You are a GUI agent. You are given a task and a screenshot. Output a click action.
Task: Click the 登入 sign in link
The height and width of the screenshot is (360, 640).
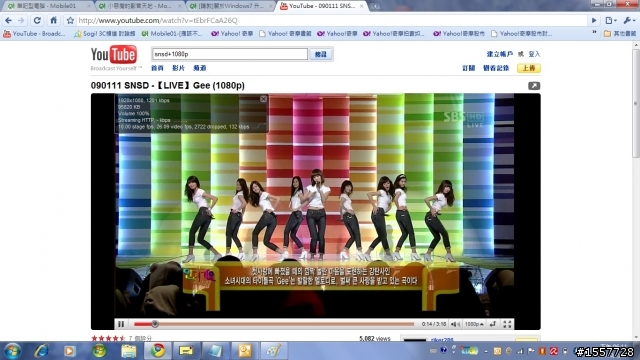534,54
